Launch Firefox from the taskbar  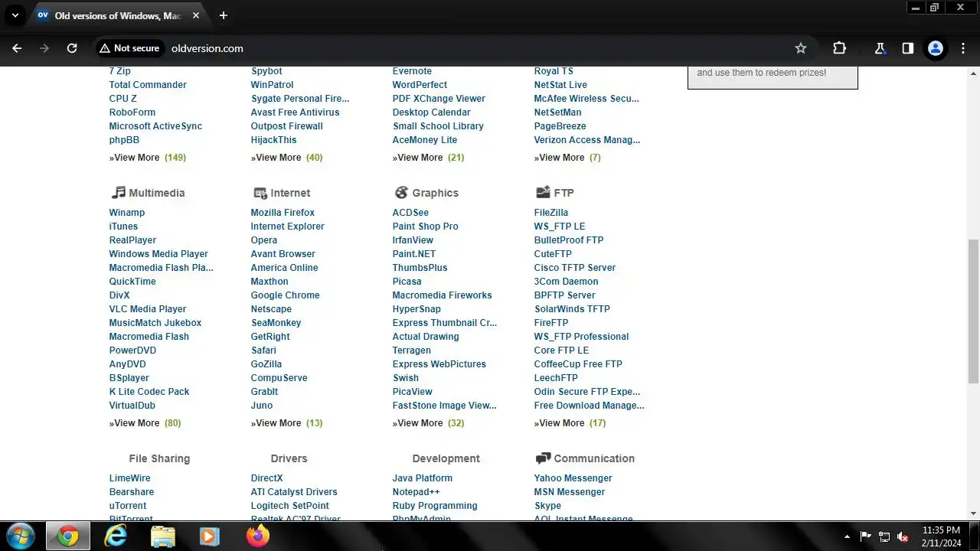tap(258, 536)
